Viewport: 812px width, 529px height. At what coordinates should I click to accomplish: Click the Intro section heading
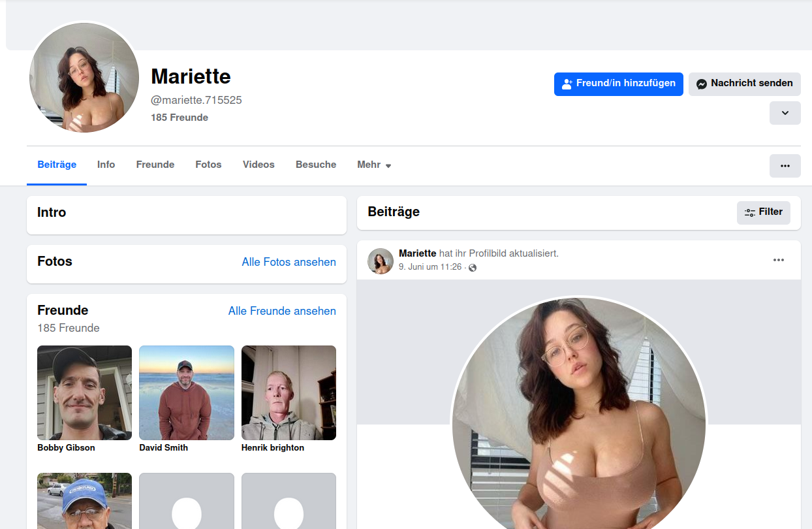tap(52, 212)
